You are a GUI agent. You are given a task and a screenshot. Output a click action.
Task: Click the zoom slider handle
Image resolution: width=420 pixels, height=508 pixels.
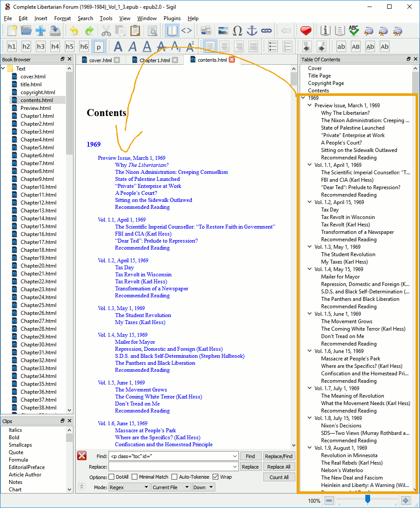pos(367,499)
